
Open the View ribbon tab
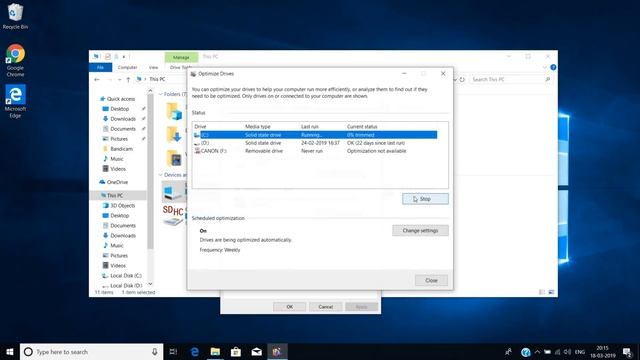click(x=153, y=67)
